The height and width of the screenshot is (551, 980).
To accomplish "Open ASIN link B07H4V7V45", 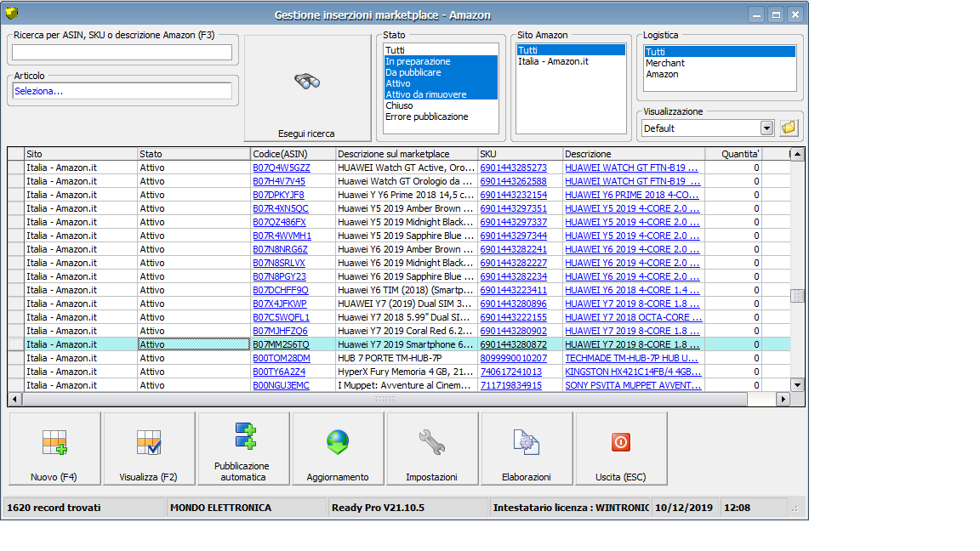I will (x=279, y=181).
